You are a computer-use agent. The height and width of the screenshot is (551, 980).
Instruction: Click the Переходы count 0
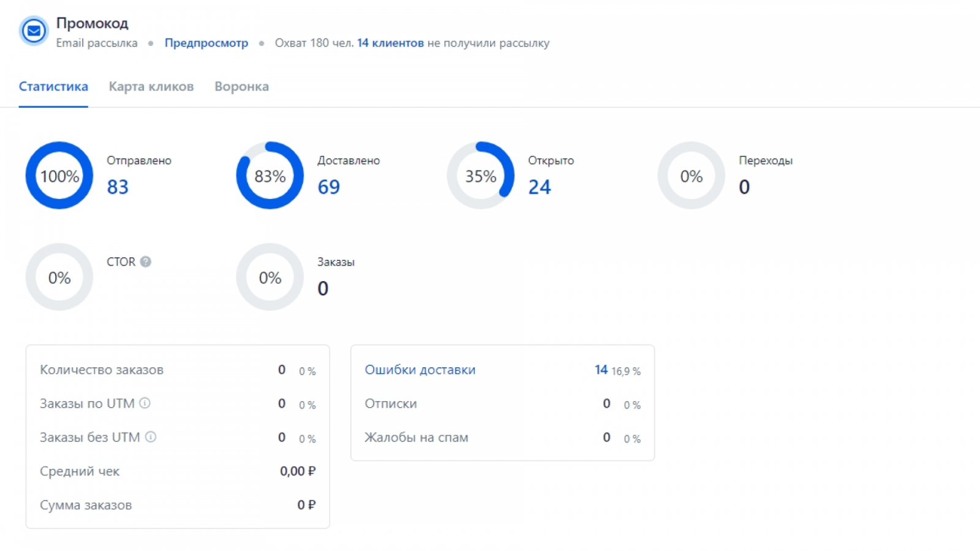click(x=744, y=187)
